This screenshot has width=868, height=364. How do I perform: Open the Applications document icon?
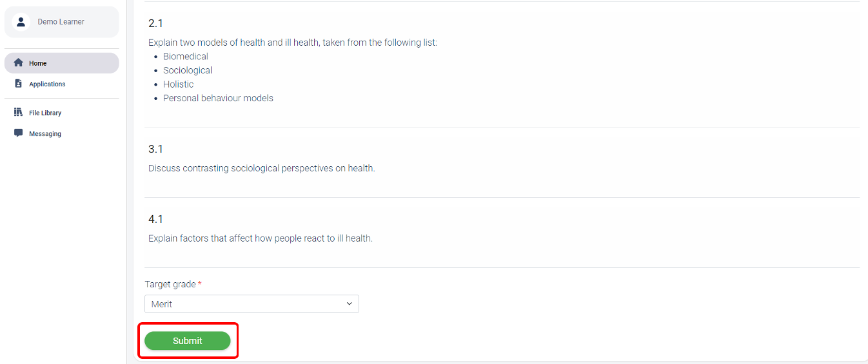click(x=18, y=84)
